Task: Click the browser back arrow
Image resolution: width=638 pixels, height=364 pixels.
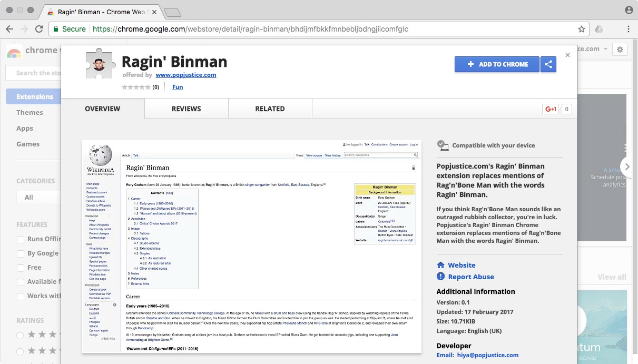Action: click(x=9, y=29)
